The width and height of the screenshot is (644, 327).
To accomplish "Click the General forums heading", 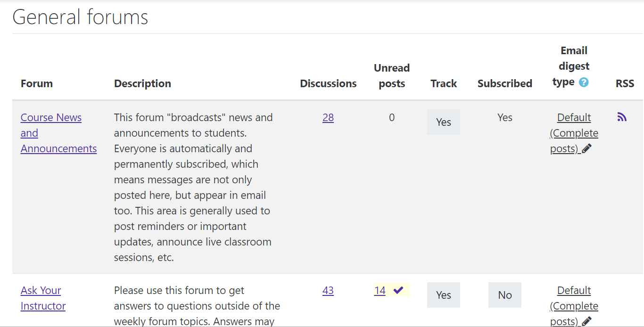I will coord(80,17).
